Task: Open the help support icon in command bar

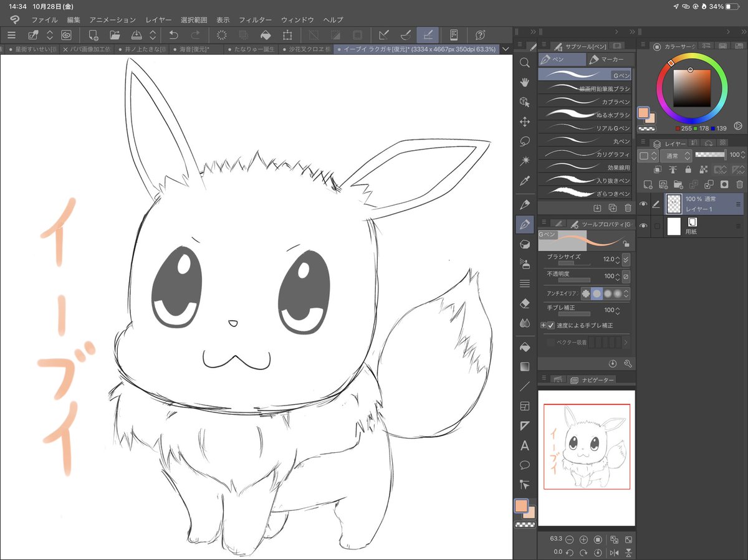Action: [480, 35]
